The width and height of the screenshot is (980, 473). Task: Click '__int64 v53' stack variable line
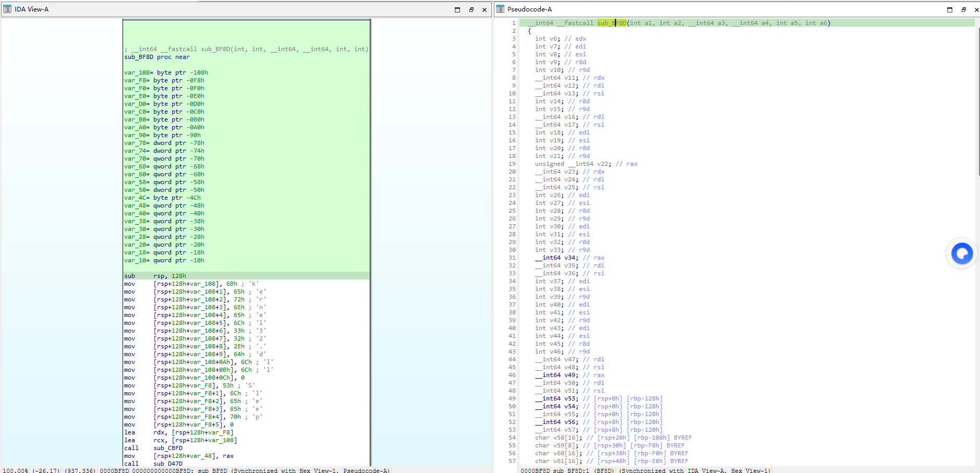tap(599, 398)
